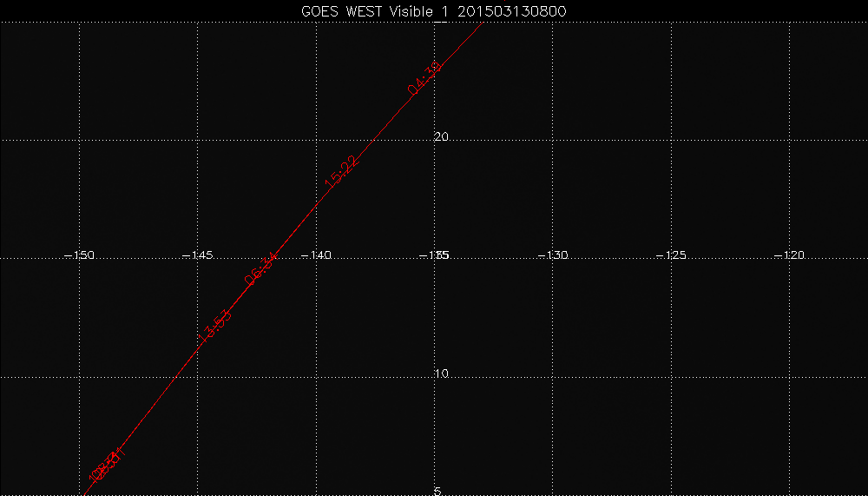Select the 15:22 time marker on the track
The width and height of the screenshot is (868, 496).
point(341,171)
